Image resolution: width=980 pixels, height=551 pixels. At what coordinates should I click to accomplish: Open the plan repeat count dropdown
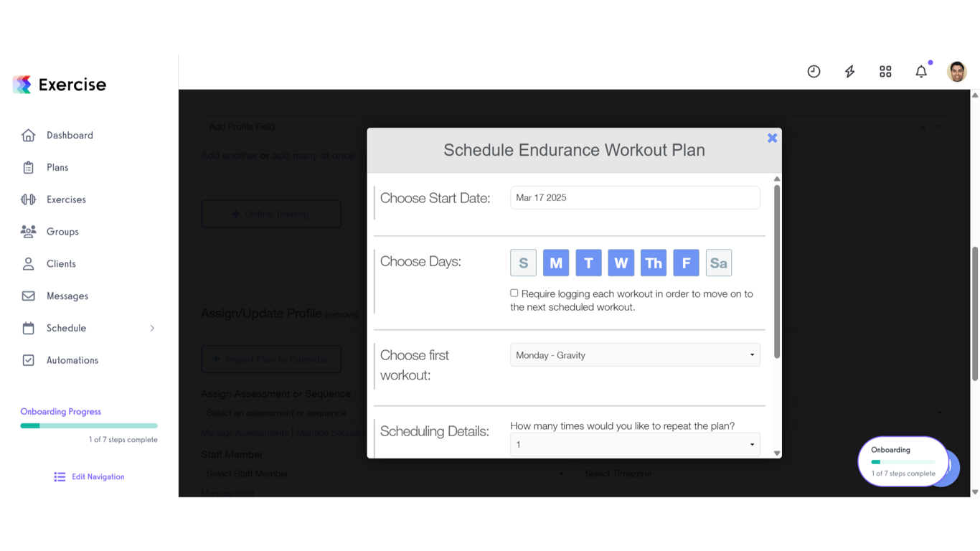point(634,444)
